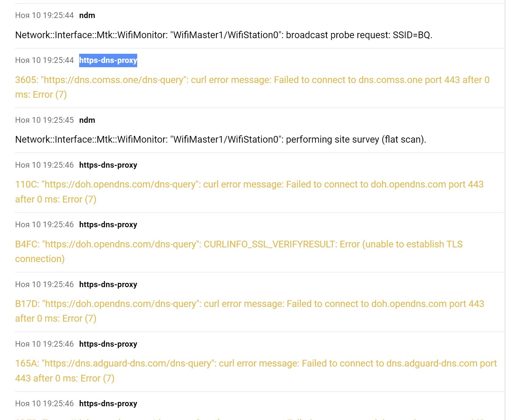The image size is (506, 420).
Task: Click the timestamp above the 165A error
Action: (x=45, y=344)
